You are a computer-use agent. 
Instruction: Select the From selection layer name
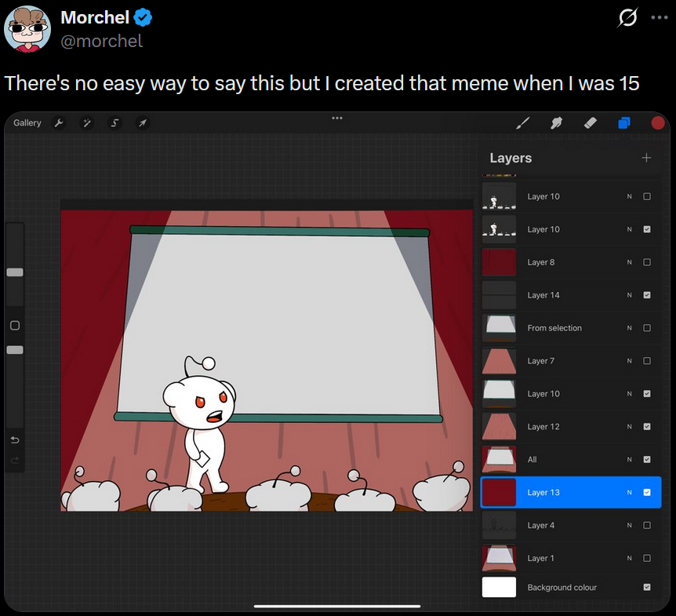[554, 328]
